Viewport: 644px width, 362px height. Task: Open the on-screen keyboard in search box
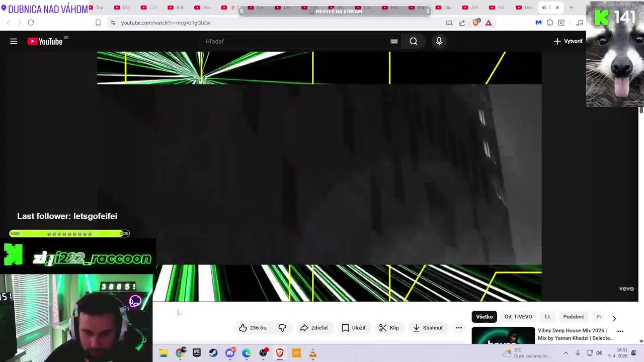click(x=394, y=41)
